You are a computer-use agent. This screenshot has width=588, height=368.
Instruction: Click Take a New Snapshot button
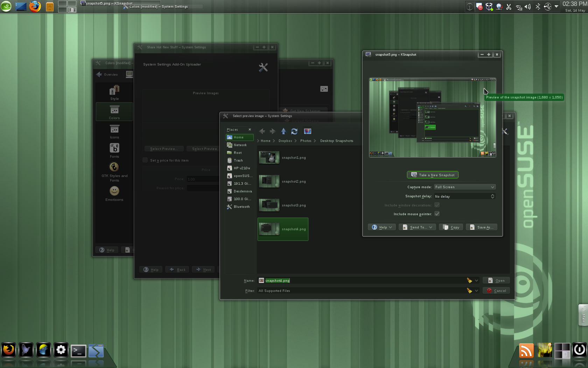[433, 175]
